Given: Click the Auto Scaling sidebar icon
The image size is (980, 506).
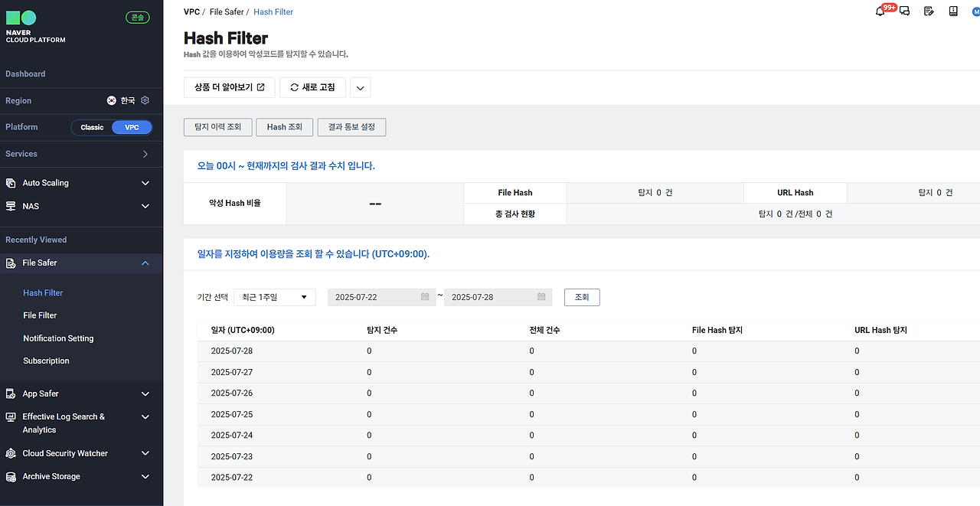Looking at the screenshot, I should click(x=11, y=183).
